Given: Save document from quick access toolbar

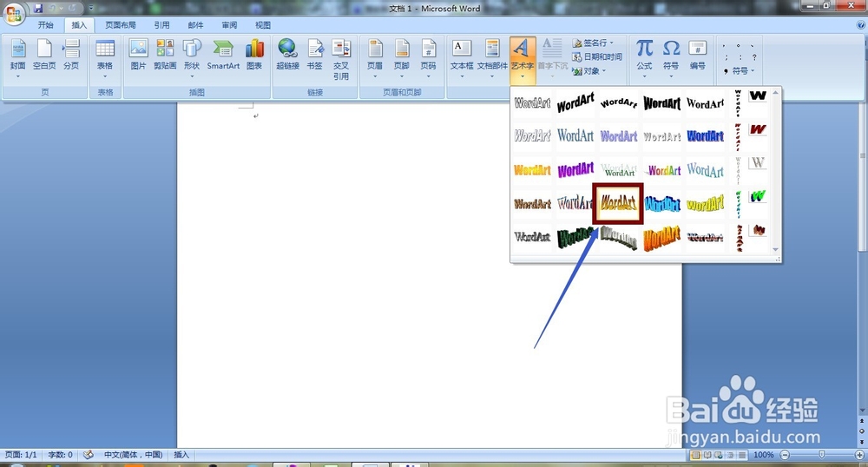Looking at the screenshot, I should tap(38, 9).
